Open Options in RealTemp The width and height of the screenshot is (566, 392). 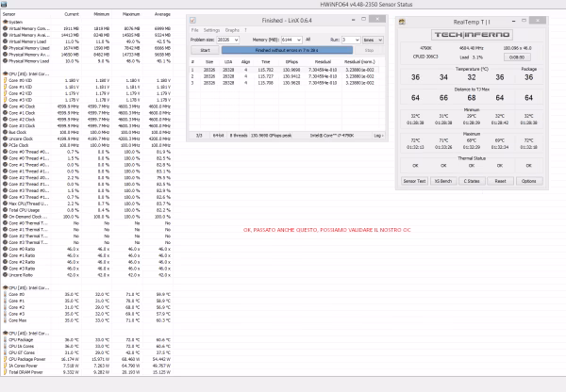point(529,181)
